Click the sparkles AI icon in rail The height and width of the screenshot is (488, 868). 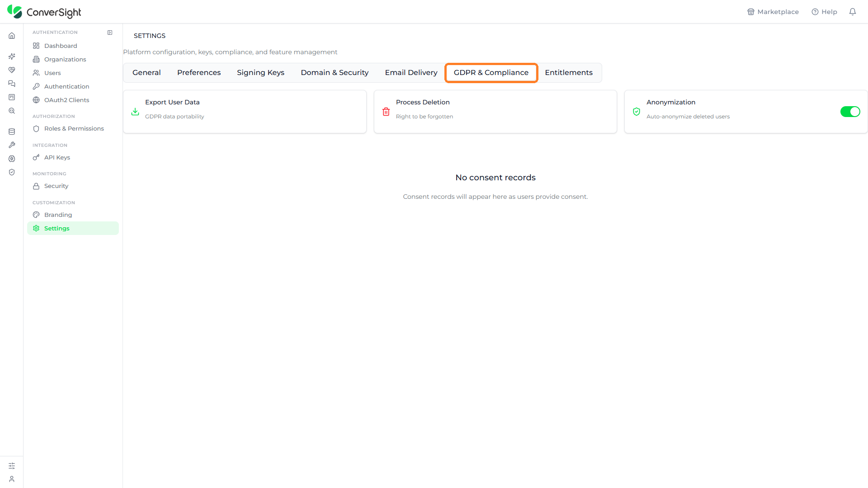click(x=12, y=56)
